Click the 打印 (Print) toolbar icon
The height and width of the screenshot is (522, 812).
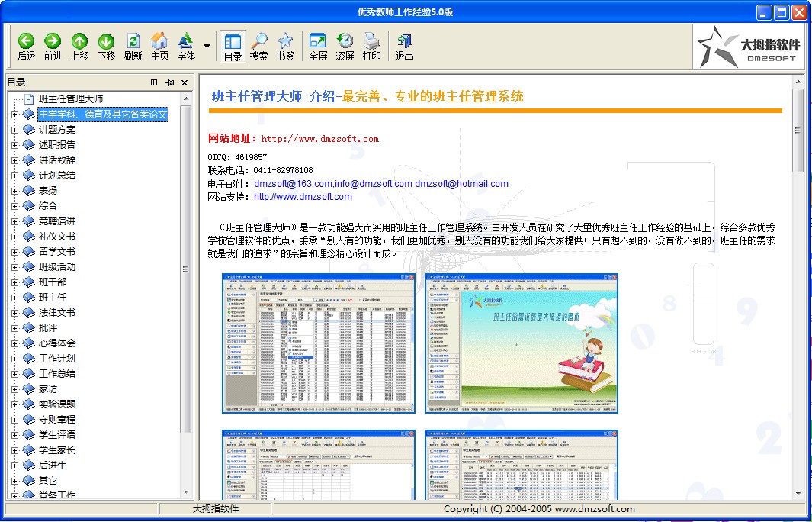pos(371,46)
